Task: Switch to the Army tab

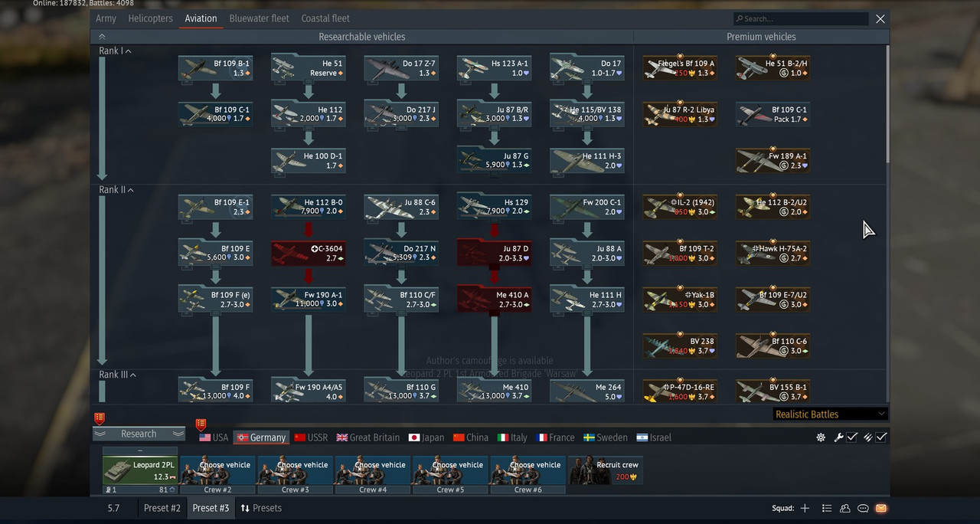Action: [x=106, y=18]
